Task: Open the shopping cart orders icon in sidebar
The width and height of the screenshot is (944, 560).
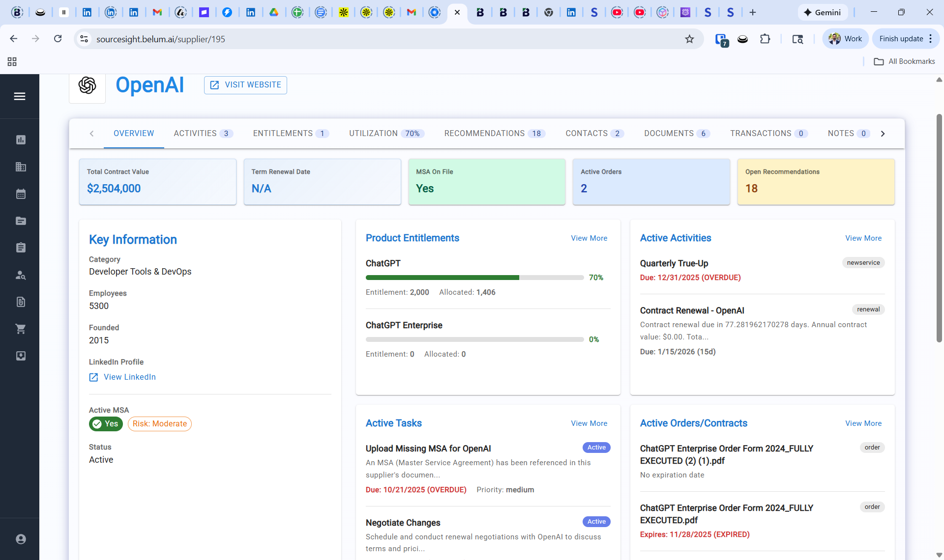Action: click(x=20, y=329)
